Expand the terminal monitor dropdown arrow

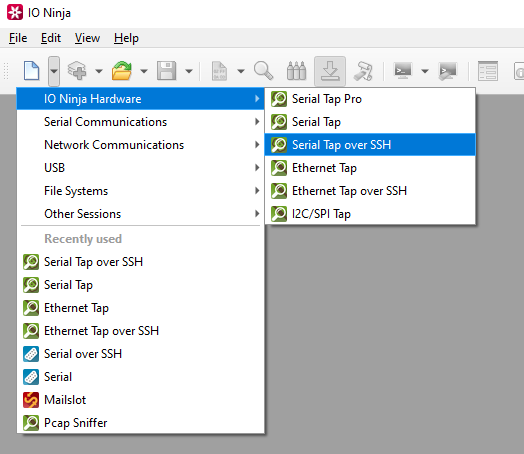425,71
